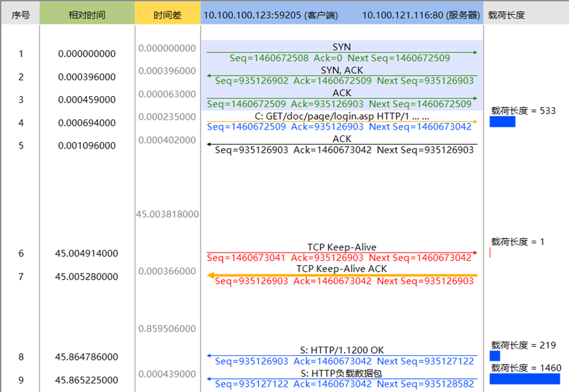Screen dimensions: 569x392
Task: Select relative time 0.000694000
Action: point(87,123)
